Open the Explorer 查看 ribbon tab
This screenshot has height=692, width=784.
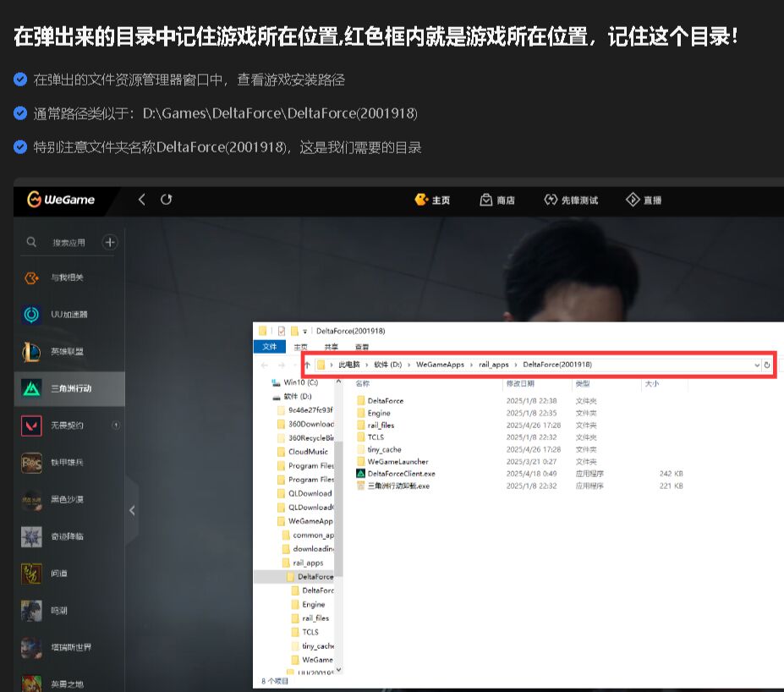point(362,347)
